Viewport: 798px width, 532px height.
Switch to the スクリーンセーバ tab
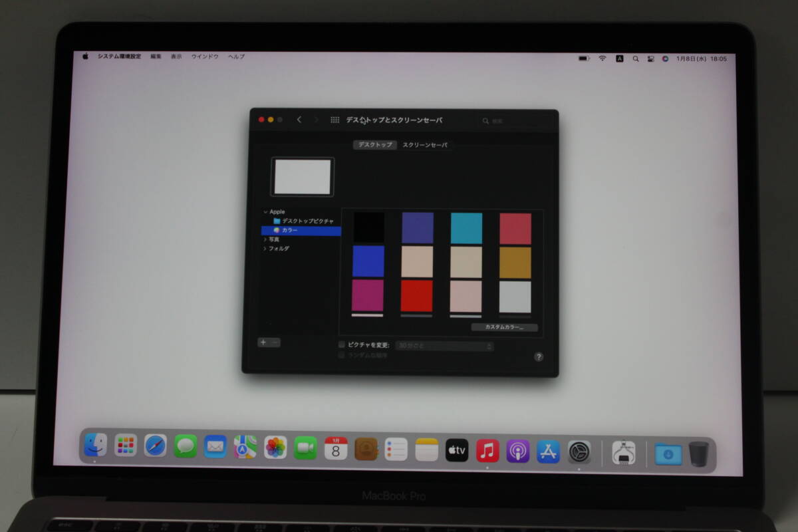pyautogui.click(x=425, y=145)
